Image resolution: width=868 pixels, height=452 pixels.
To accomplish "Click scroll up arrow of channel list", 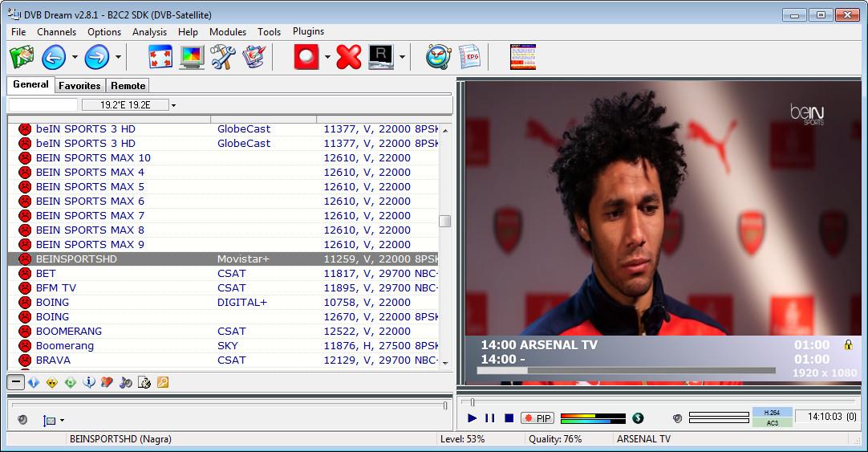I will tap(445, 130).
